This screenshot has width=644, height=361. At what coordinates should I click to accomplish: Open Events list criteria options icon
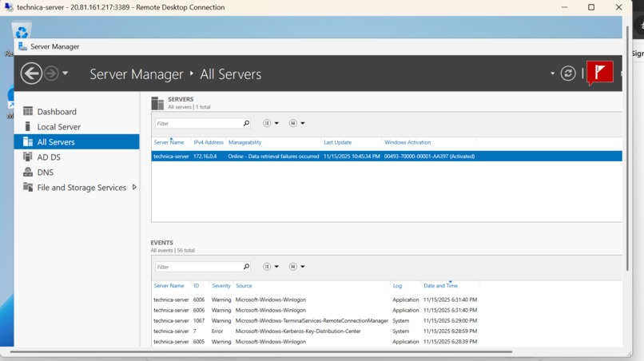[x=267, y=267]
